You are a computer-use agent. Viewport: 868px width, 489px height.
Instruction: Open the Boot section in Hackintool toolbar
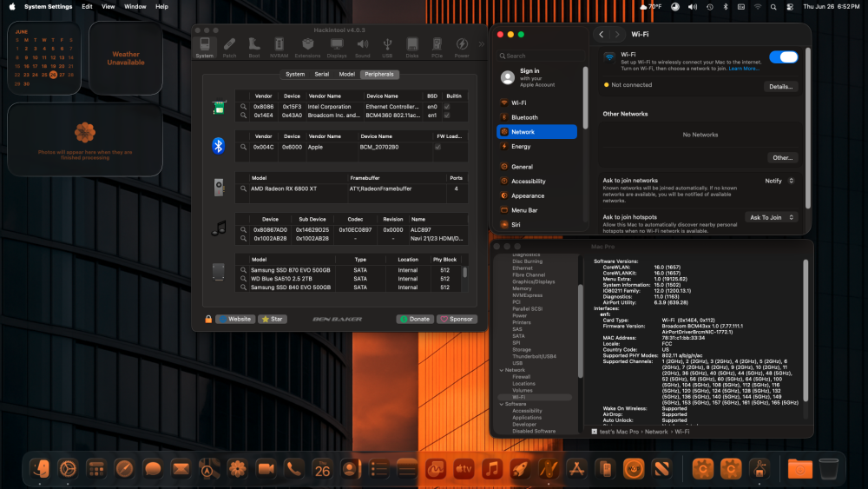[254, 48]
